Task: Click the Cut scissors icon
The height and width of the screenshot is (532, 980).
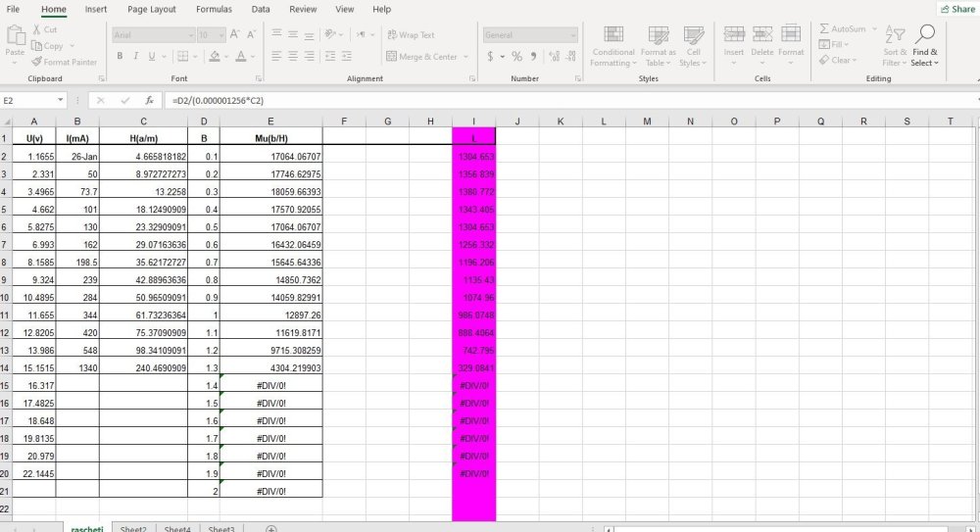Action: 37,29
